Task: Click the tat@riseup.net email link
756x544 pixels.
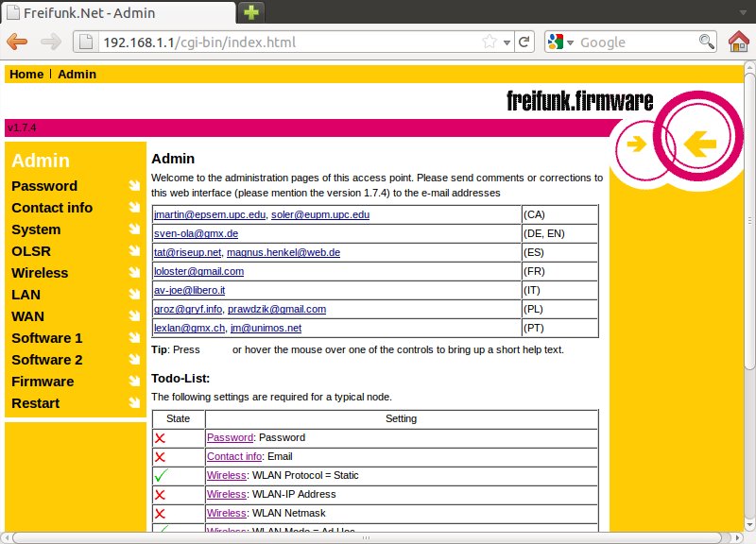Action: coord(187,252)
